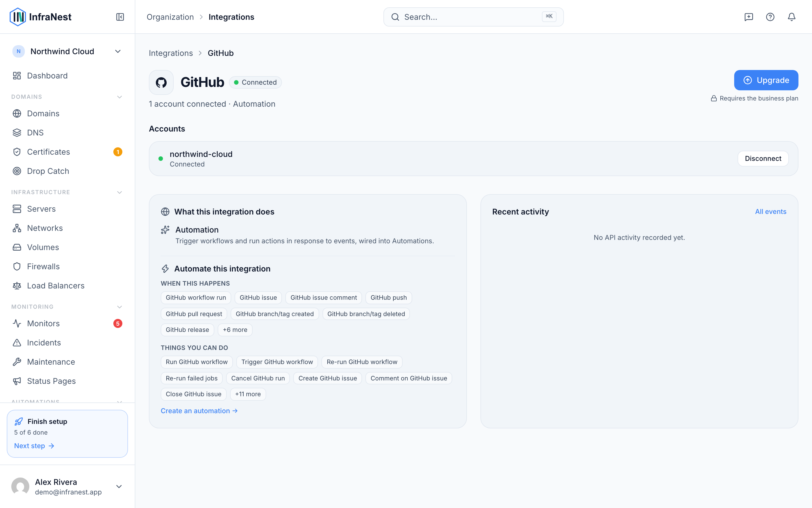
Task: Click Next step in Finish setup
Action: [34, 446]
